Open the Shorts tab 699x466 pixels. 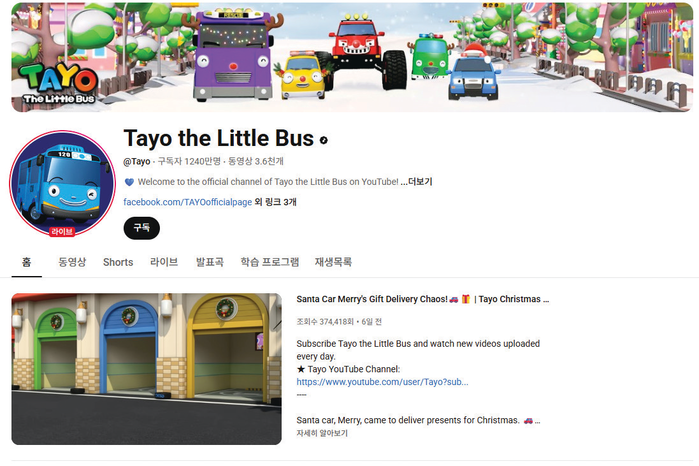click(x=118, y=262)
